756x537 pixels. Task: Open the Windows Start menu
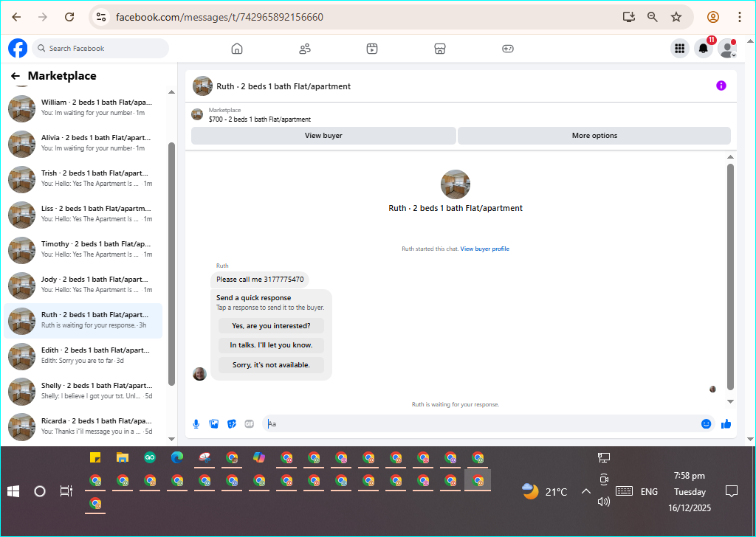pos(13,491)
